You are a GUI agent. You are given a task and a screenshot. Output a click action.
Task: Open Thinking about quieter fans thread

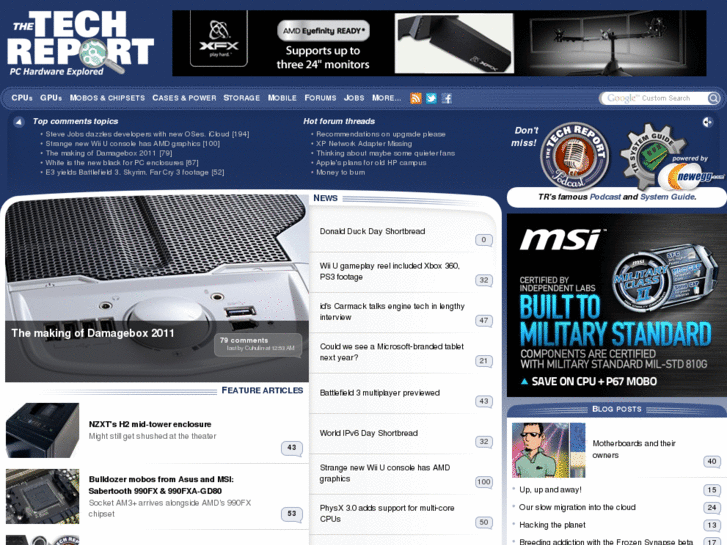click(385, 153)
